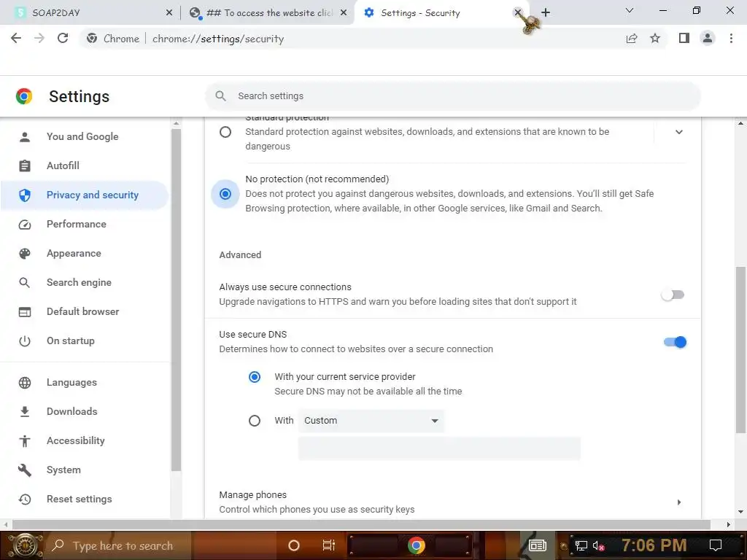Toggle Use secure DNS switch
Image resolution: width=747 pixels, height=560 pixels.
pyautogui.click(x=675, y=342)
